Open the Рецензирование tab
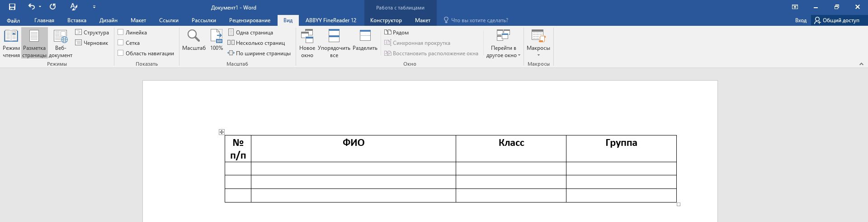This screenshot has width=868, height=222. point(250,20)
